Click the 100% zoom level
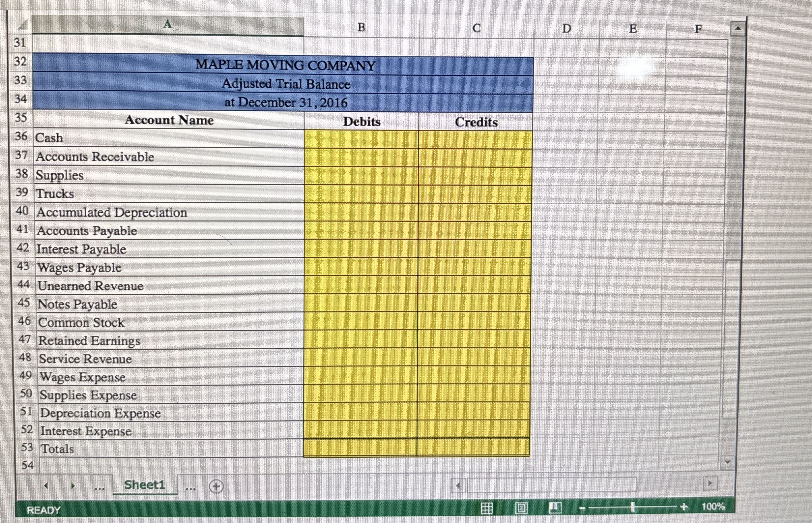 713,507
